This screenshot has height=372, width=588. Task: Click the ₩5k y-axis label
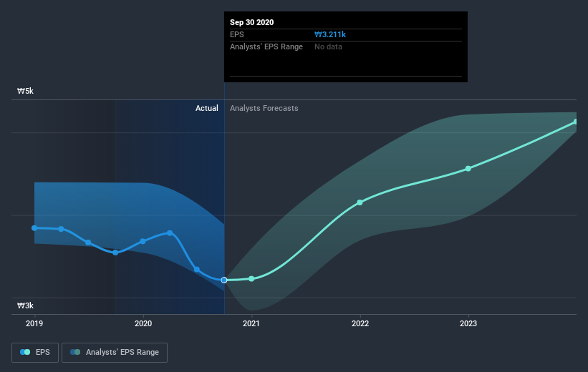(26, 91)
